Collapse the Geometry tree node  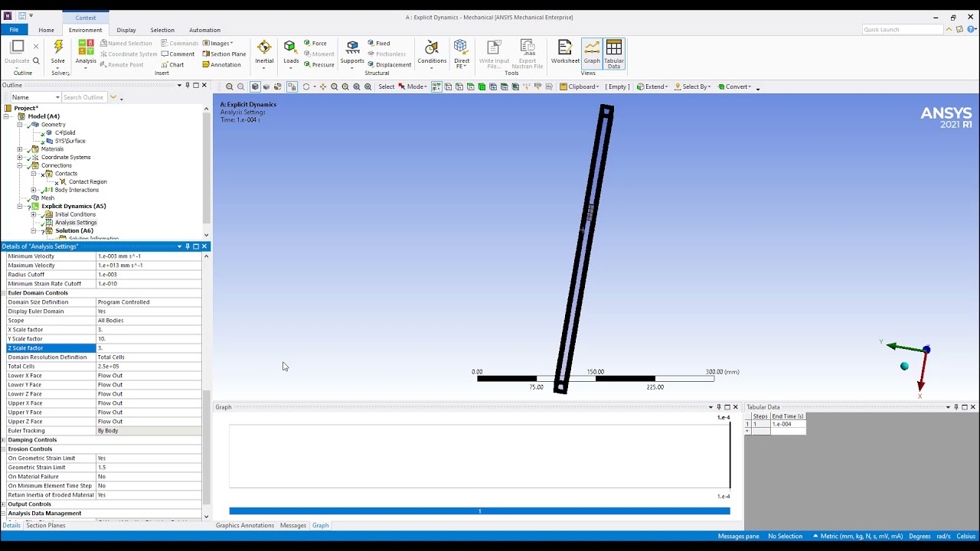pos(20,125)
